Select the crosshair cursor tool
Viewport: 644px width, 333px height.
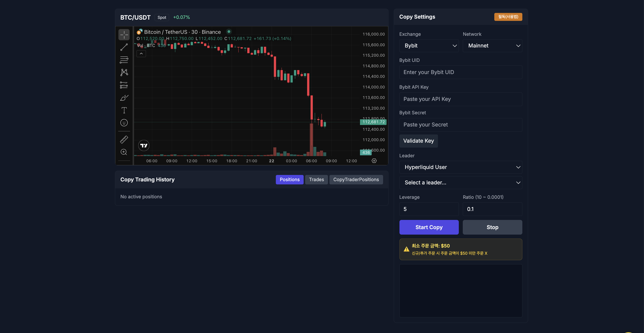coord(124,35)
